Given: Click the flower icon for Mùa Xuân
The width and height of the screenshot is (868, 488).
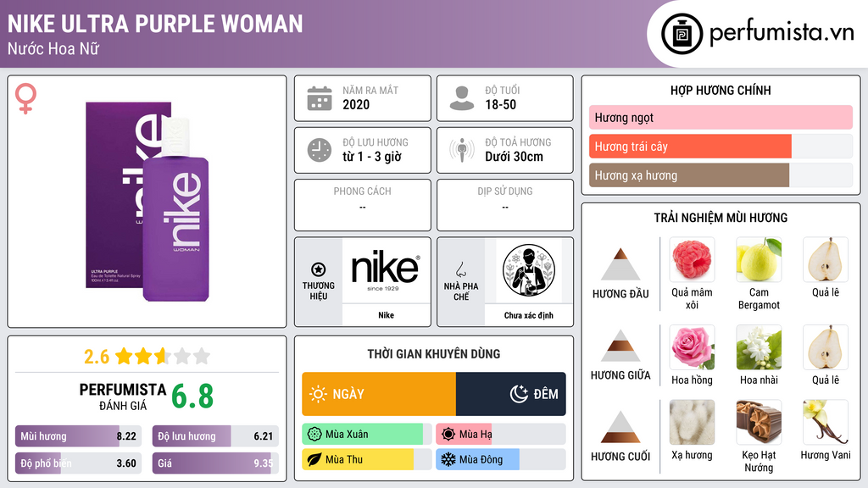Looking at the screenshot, I should click(x=314, y=435).
